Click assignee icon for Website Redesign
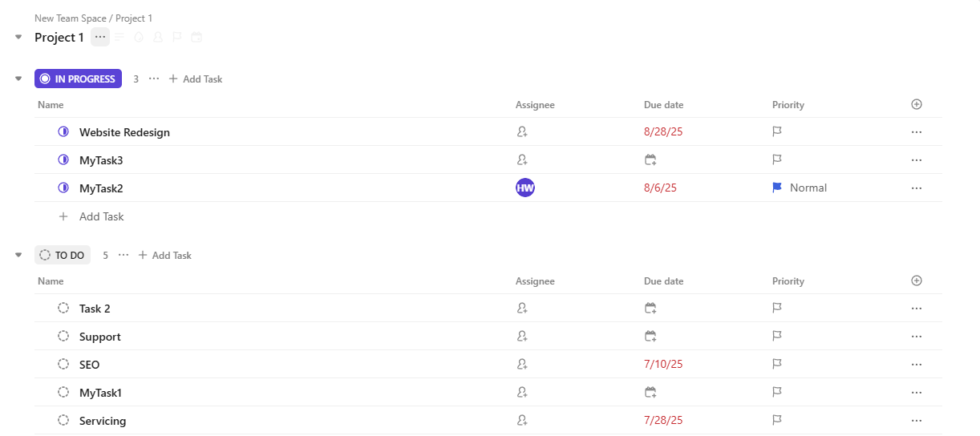The width and height of the screenshot is (980, 436). point(522,132)
